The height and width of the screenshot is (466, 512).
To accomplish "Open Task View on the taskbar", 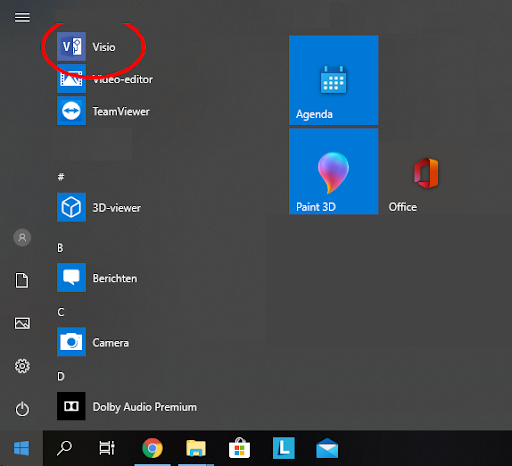I will 107,448.
